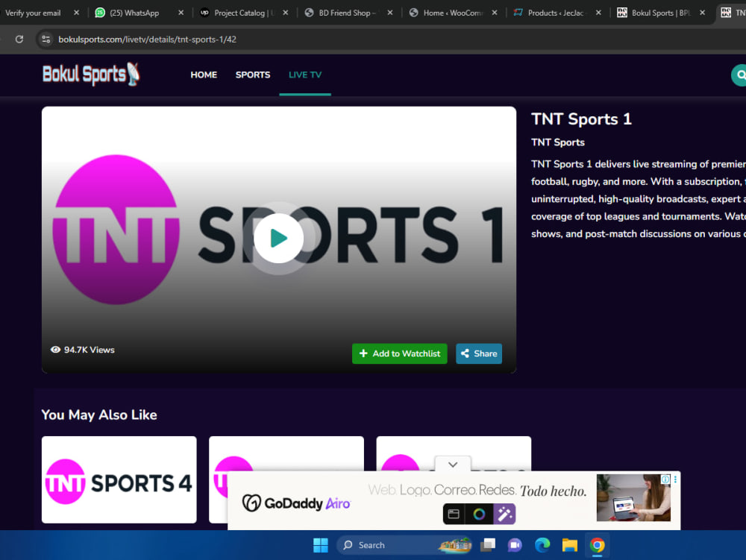Click the Add to Watchlist button

400,353
